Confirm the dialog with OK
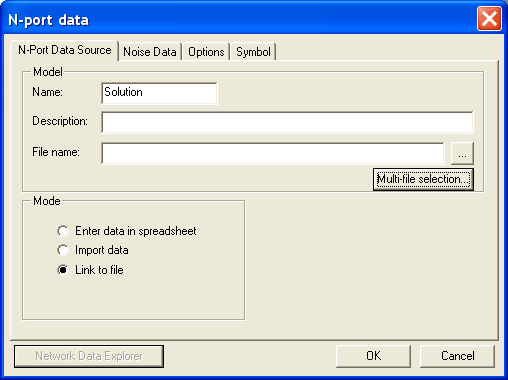The height and width of the screenshot is (380, 508). pyautogui.click(x=373, y=356)
